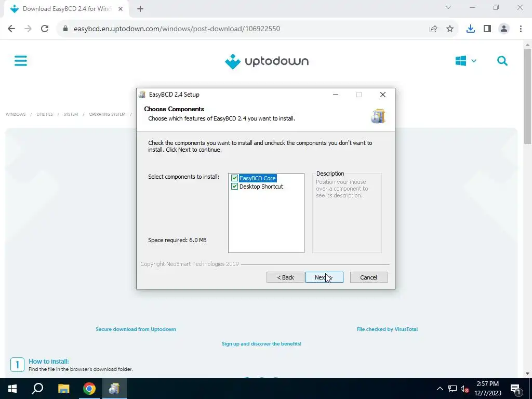This screenshot has width=532, height=399.
Task: Open taskbar clock and calendar
Action: point(487,389)
